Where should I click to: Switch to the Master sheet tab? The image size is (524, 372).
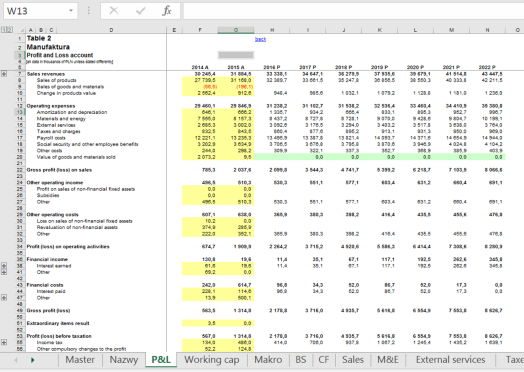(x=80, y=360)
